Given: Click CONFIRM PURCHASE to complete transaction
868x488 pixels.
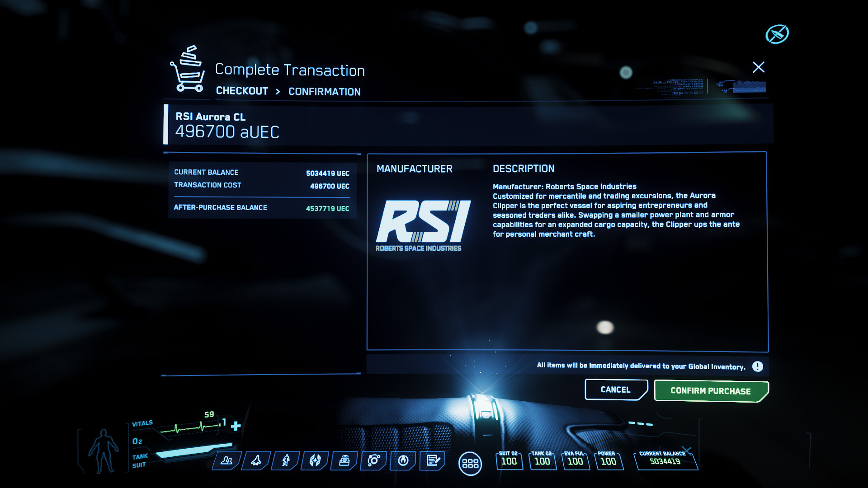Looking at the screenshot, I should (710, 391).
